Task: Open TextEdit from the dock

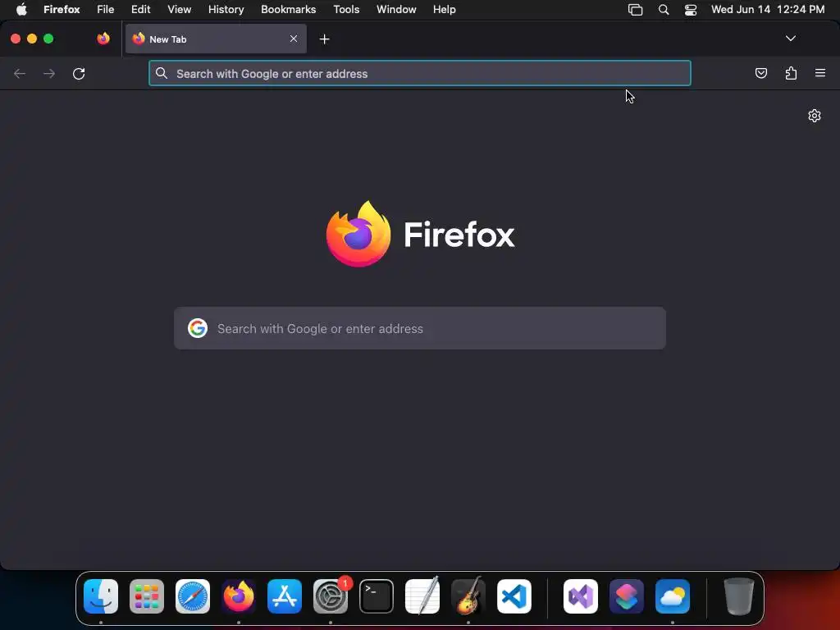Action: tap(422, 596)
